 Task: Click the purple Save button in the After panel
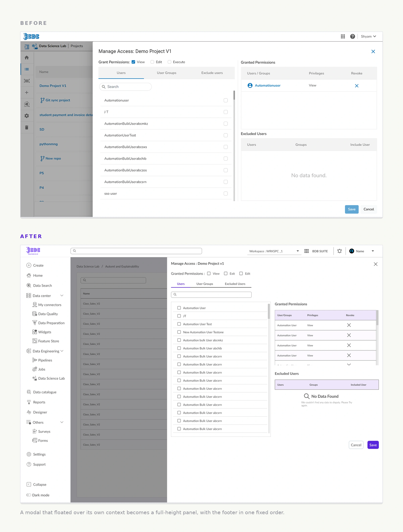(373, 445)
